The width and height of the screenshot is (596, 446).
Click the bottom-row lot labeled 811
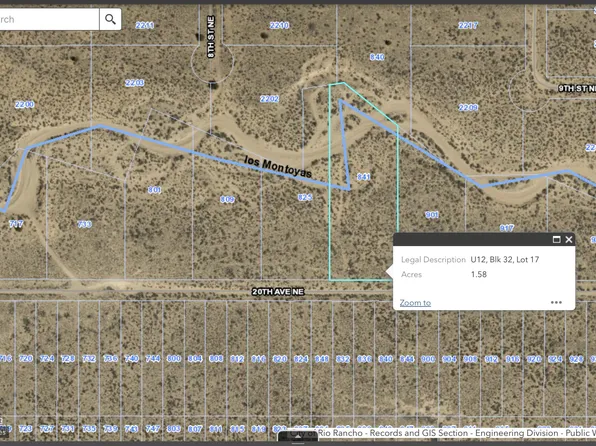click(x=216, y=429)
